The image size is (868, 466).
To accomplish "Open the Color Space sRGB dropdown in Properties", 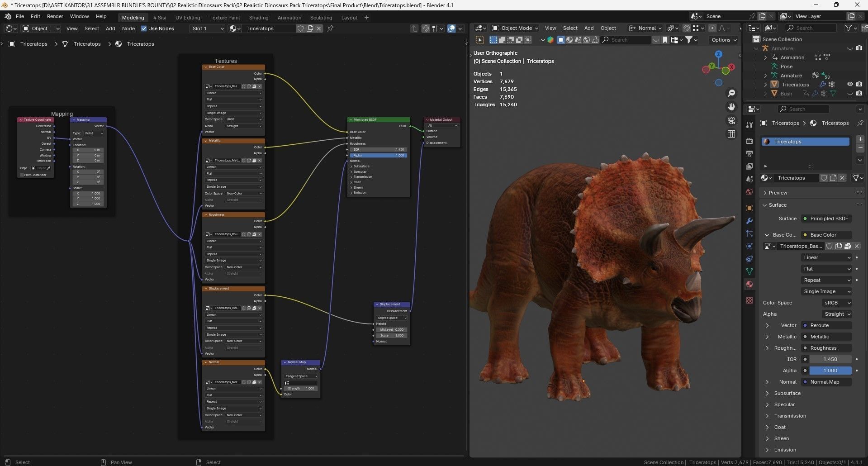I will 837,303.
